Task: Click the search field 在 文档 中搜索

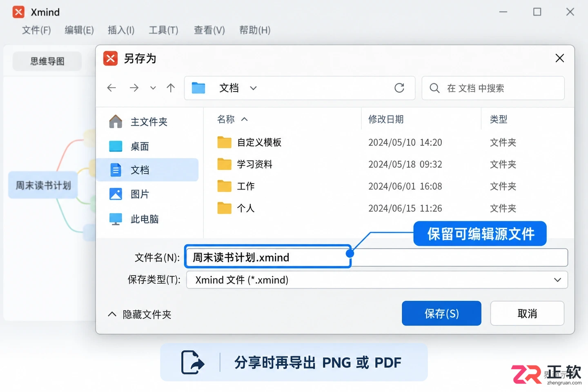Action: tap(493, 88)
